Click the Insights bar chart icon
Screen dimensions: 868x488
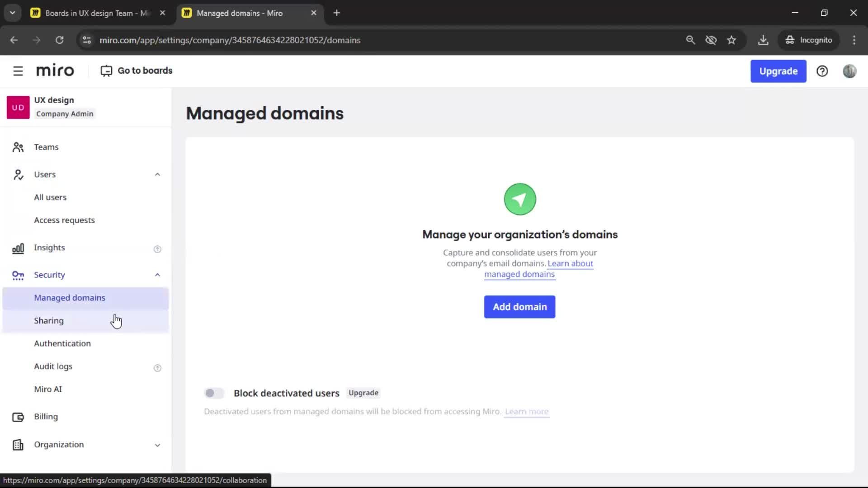click(18, 248)
